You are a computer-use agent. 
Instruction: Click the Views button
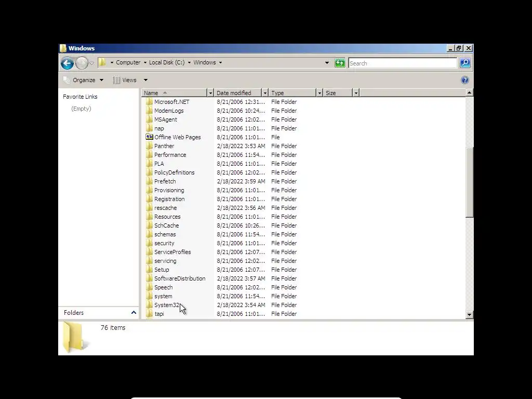click(x=125, y=80)
